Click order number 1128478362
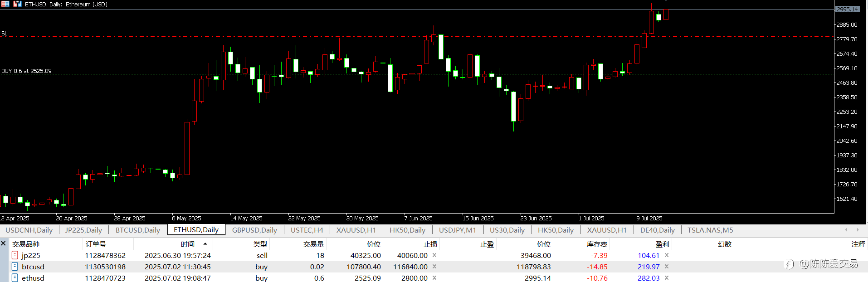 tap(105, 255)
